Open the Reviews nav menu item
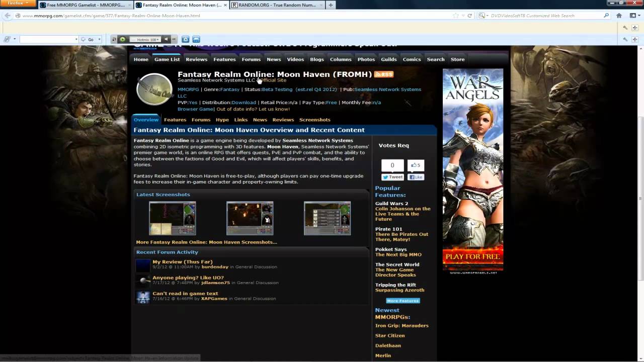644x362 pixels. pos(196,59)
